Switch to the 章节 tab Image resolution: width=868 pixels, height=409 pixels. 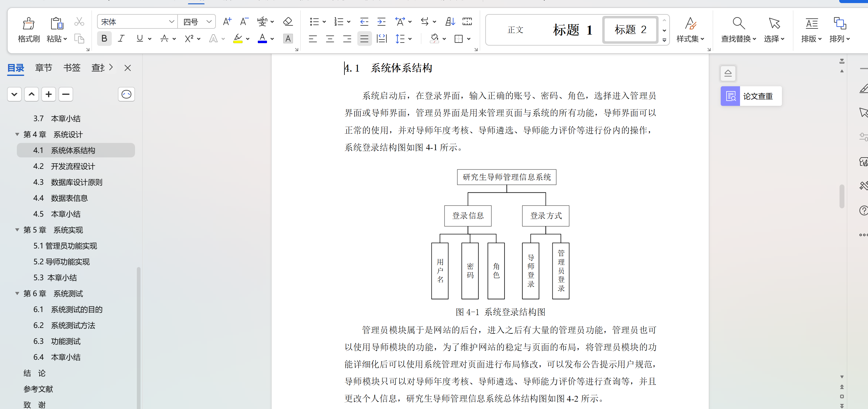[x=43, y=68]
